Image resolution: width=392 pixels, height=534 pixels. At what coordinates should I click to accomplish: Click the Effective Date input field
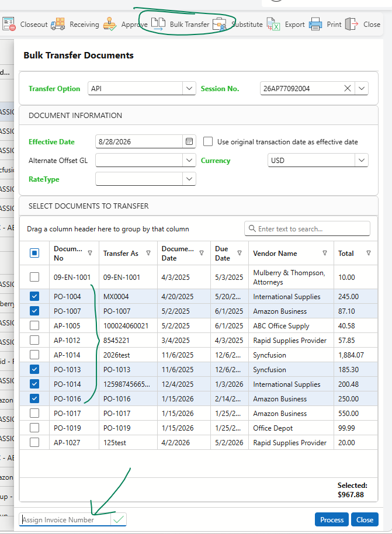(139, 141)
